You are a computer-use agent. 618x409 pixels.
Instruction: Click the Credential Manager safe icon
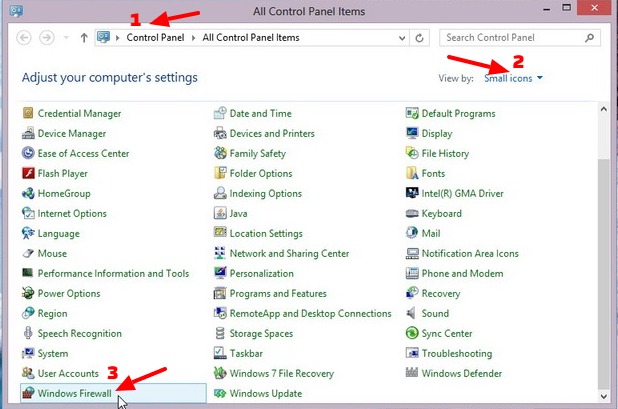pyautogui.click(x=28, y=113)
